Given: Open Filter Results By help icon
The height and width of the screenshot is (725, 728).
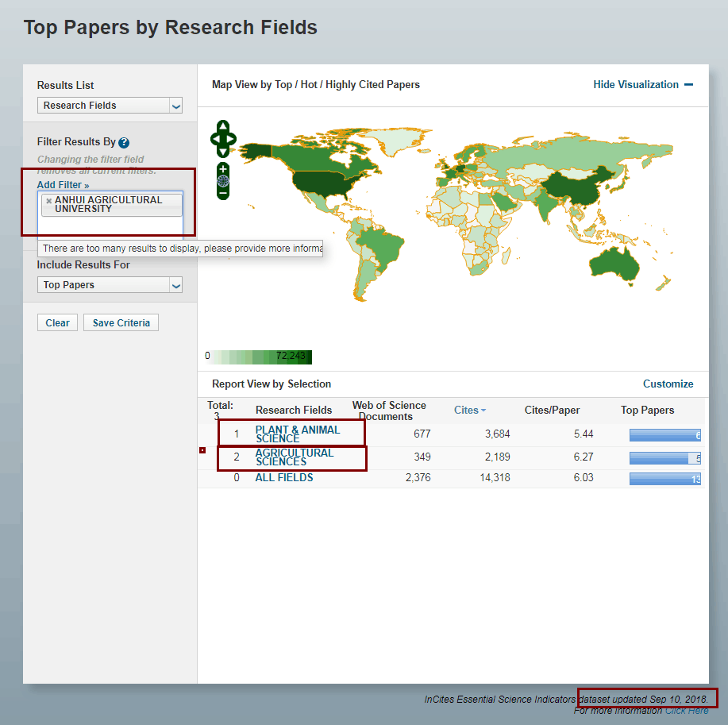Looking at the screenshot, I should click(124, 143).
